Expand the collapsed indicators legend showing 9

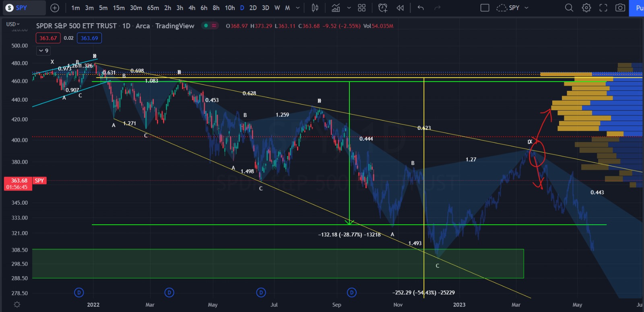point(43,51)
